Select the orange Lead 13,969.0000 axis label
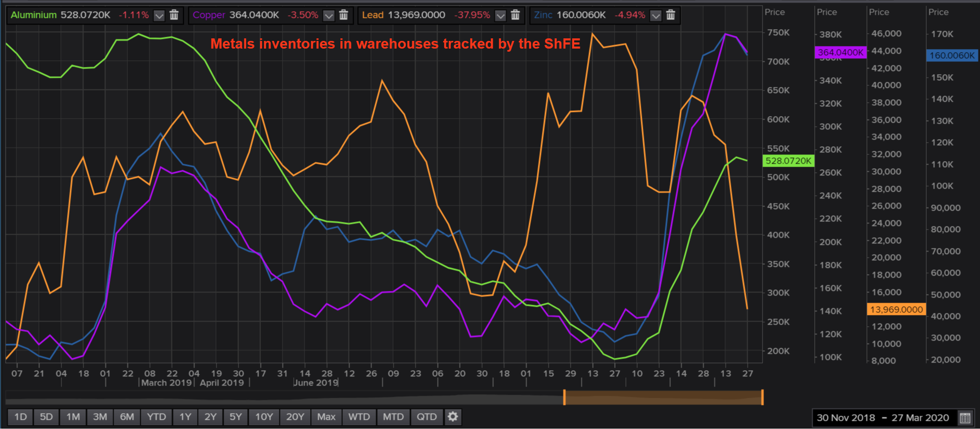 pos(896,309)
